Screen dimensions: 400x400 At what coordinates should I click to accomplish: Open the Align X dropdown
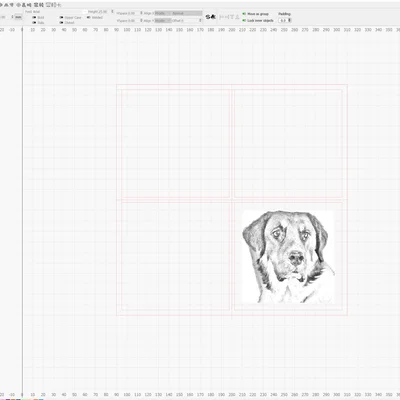[163, 13]
